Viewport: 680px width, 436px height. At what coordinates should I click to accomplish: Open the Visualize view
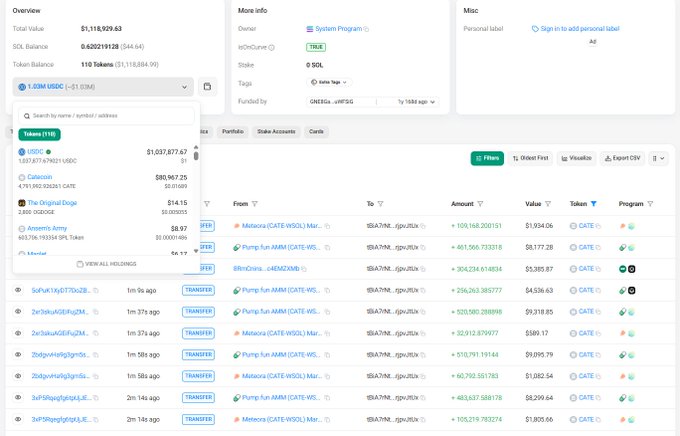click(x=576, y=158)
